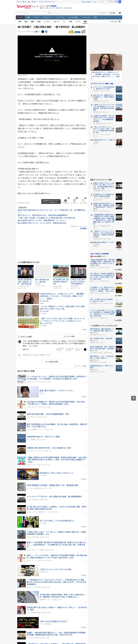Open マイページ

pyautogui.click(x=103, y=13)
